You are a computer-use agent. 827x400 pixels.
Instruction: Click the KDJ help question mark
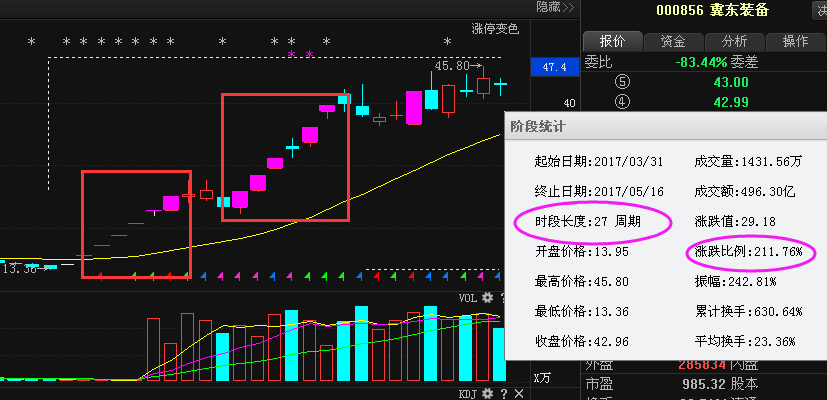click(x=504, y=393)
